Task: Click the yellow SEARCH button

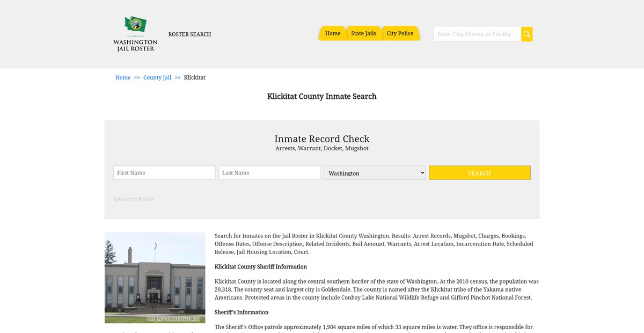Action: pos(480,173)
